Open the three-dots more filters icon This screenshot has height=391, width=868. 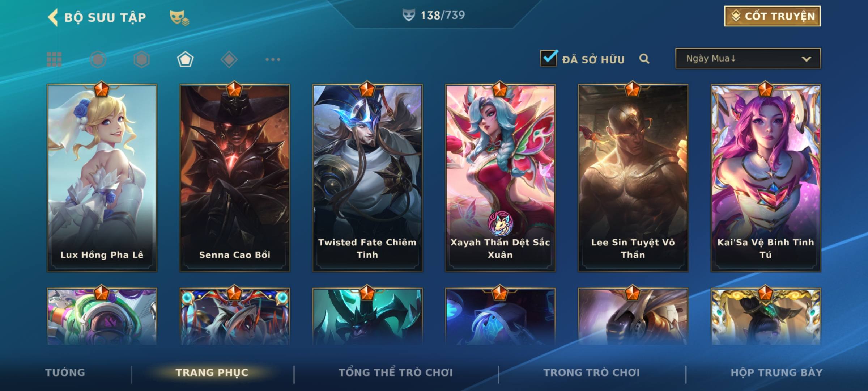point(273,59)
